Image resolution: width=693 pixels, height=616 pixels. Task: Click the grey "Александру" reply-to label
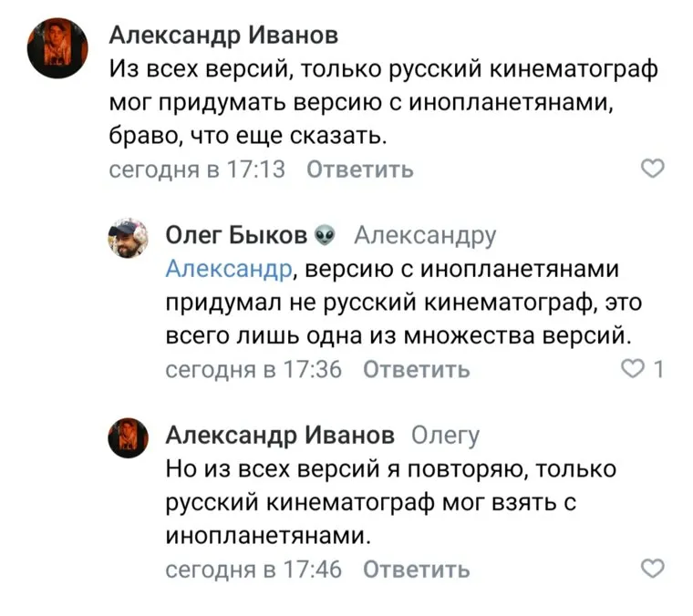[x=425, y=236]
